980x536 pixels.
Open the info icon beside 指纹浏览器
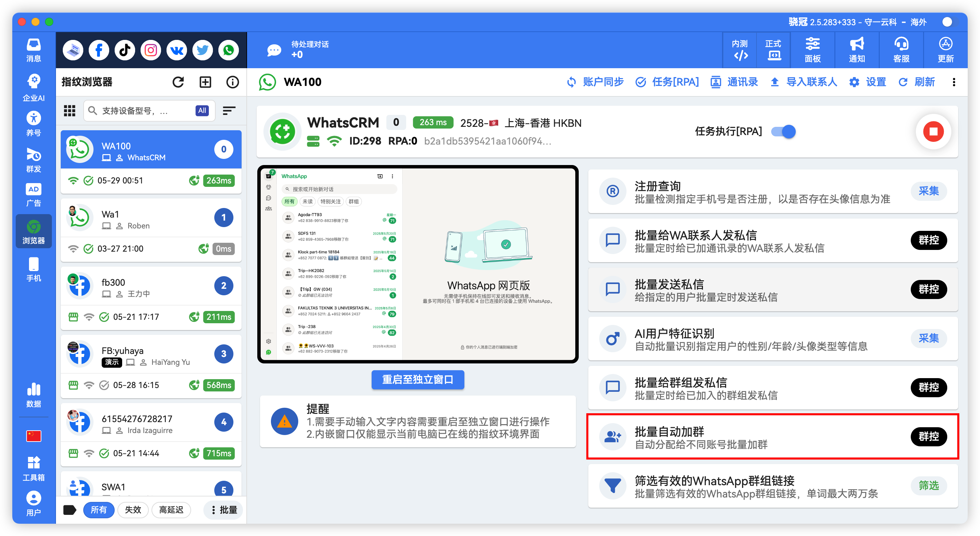tap(232, 82)
